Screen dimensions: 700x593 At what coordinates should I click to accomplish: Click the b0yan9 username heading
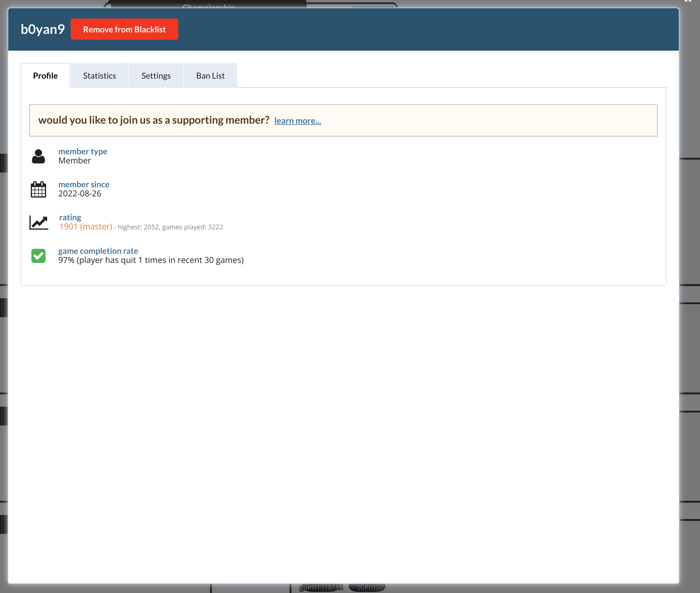(x=43, y=29)
